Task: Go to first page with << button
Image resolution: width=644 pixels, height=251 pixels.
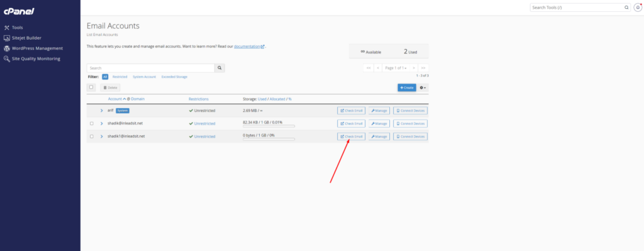Action: click(369, 68)
